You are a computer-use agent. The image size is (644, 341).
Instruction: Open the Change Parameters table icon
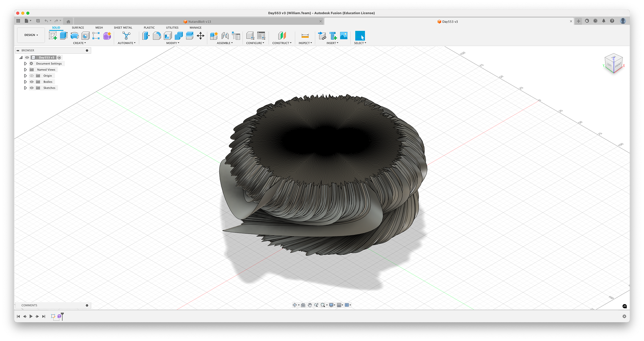tap(261, 36)
